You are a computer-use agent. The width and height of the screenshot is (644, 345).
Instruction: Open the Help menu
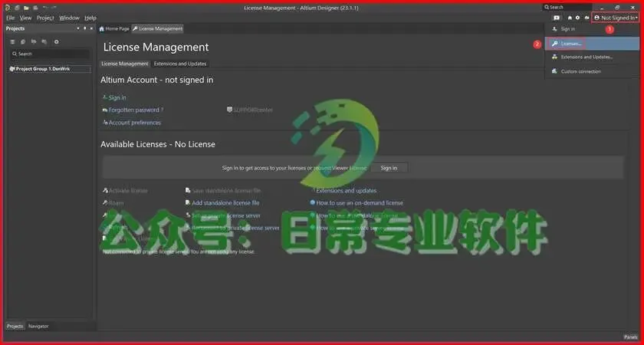click(90, 18)
